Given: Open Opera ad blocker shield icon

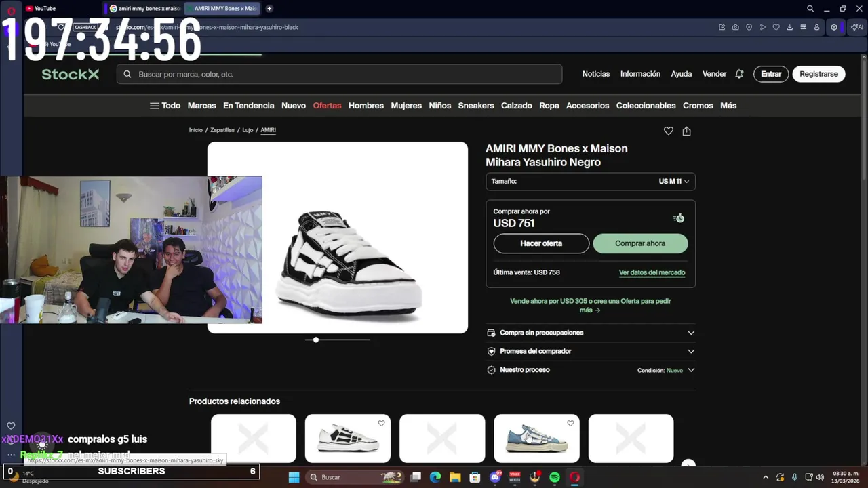Looking at the screenshot, I should click(x=749, y=27).
